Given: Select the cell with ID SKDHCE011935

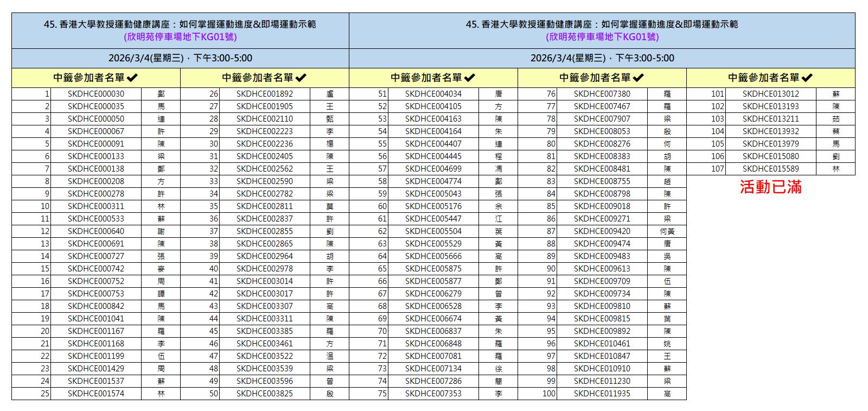Looking at the screenshot, I should click(x=602, y=394).
